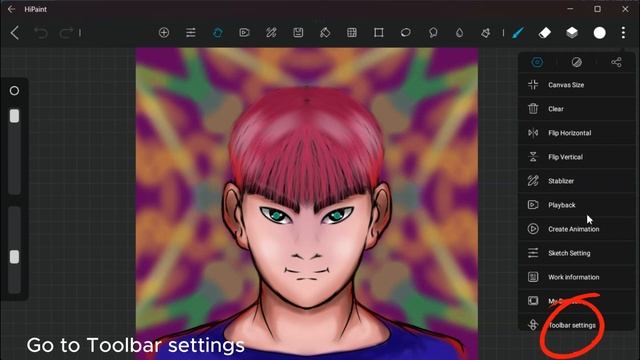Click the save toolbar icon
The height and width of the screenshot is (360, 640).
tap(298, 33)
